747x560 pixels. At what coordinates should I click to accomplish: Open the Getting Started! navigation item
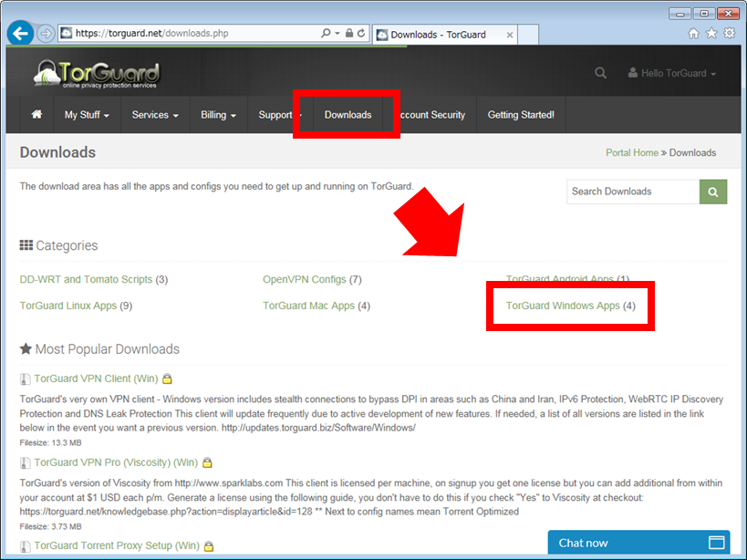pyautogui.click(x=521, y=115)
